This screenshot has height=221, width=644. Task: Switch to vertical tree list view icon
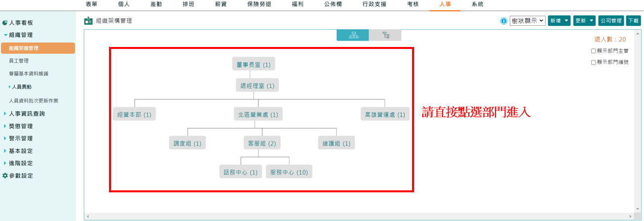(x=385, y=35)
